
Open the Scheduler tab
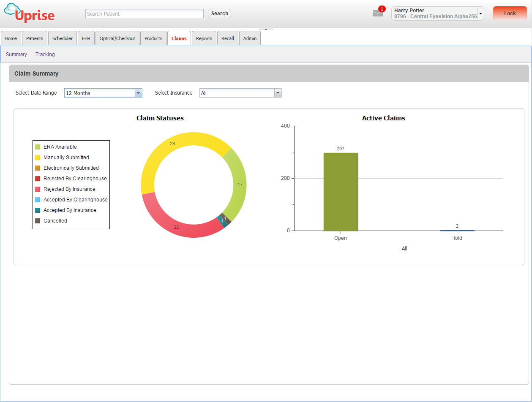coord(62,38)
